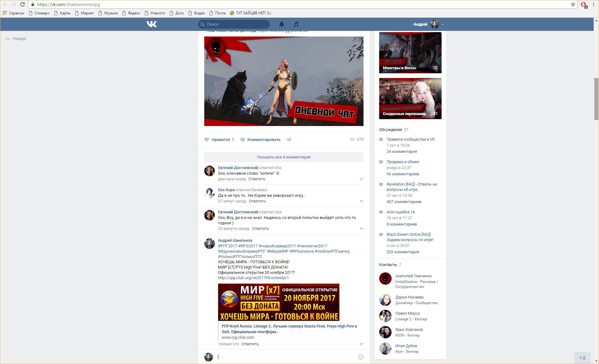Like the post via Нравится heart
This screenshot has height=364, width=599.
(207, 140)
